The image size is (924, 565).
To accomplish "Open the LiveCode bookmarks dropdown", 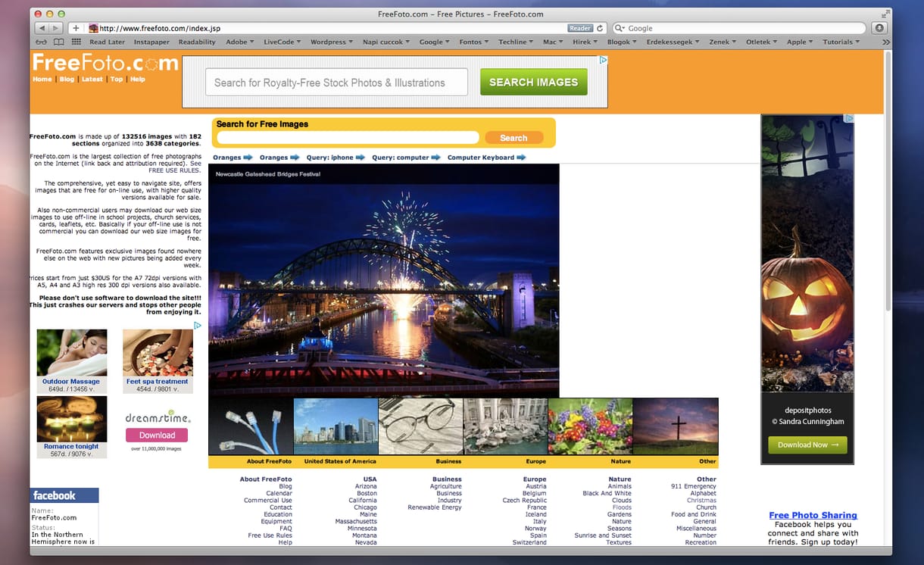I will pos(282,42).
